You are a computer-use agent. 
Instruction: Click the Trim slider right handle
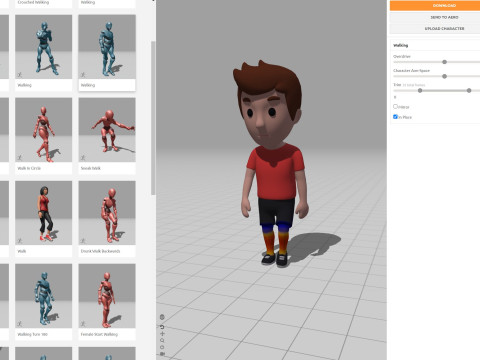tap(469, 91)
